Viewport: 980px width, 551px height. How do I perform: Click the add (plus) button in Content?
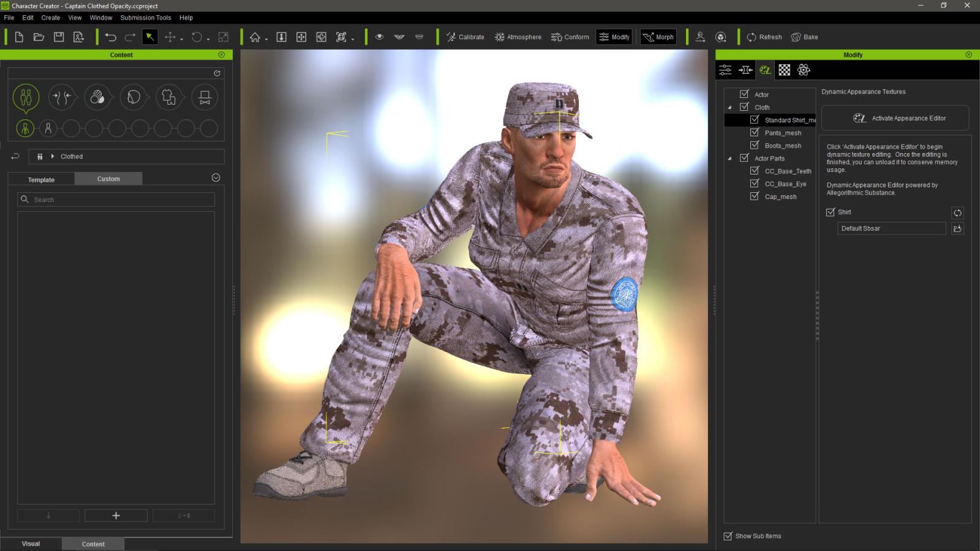[x=116, y=515]
